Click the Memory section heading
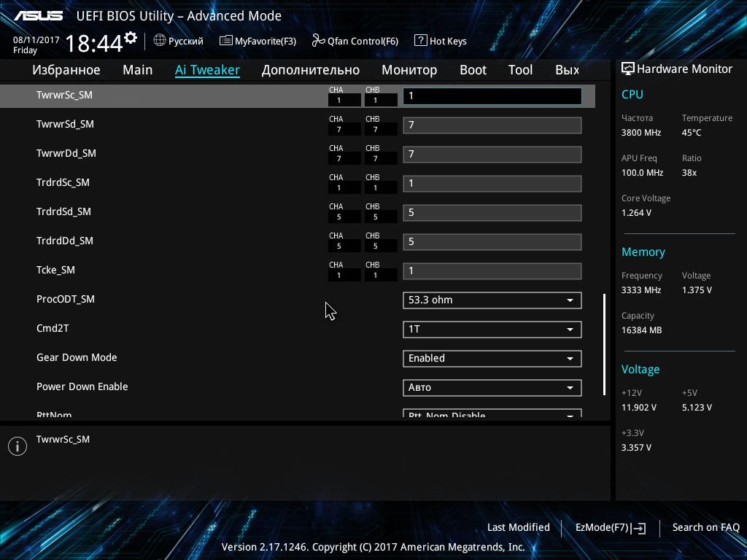 coord(643,252)
